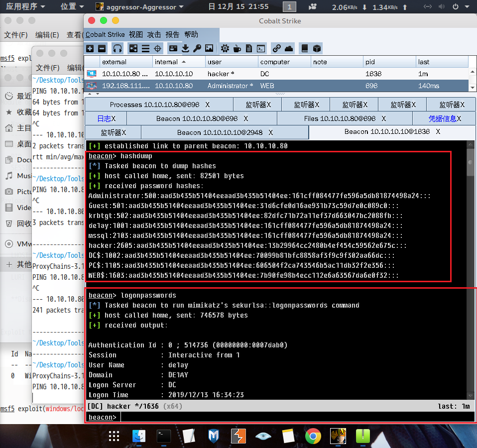
Task: Click the chain link host file icon
Action: tap(276, 48)
